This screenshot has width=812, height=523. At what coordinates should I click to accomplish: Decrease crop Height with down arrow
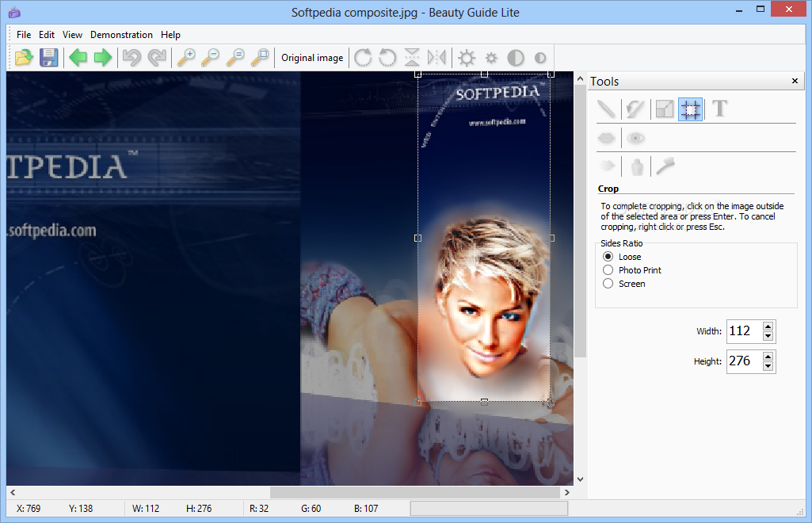click(x=768, y=366)
